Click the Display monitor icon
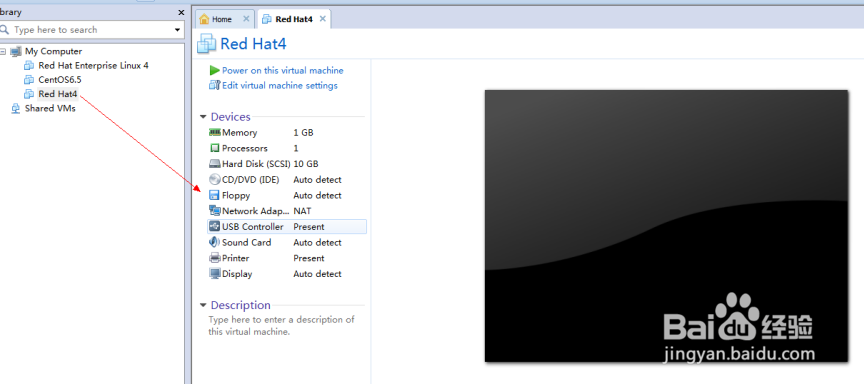The width and height of the screenshot is (864, 384). (x=214, y=274)
